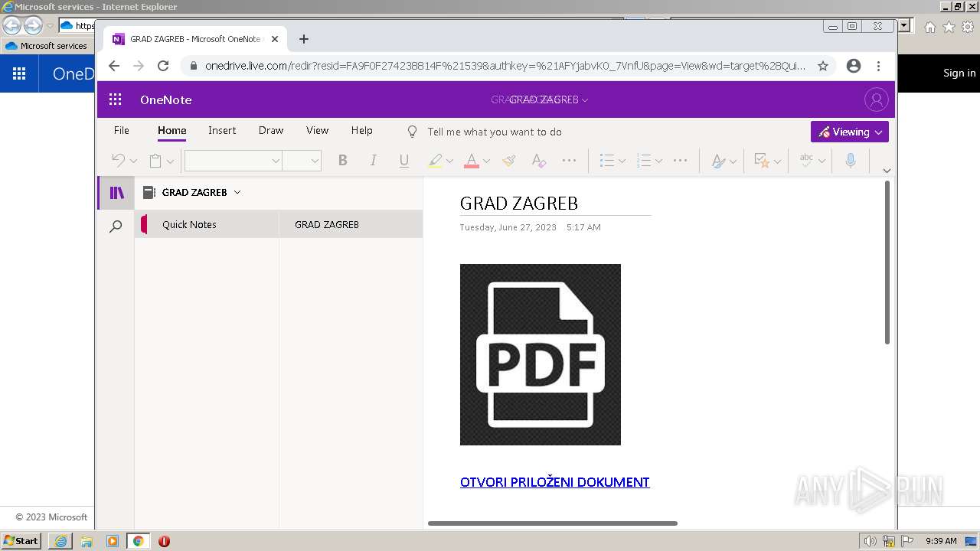The image size is (980, 551).
Task: Open the font size combo box
Action: (302, 160)
